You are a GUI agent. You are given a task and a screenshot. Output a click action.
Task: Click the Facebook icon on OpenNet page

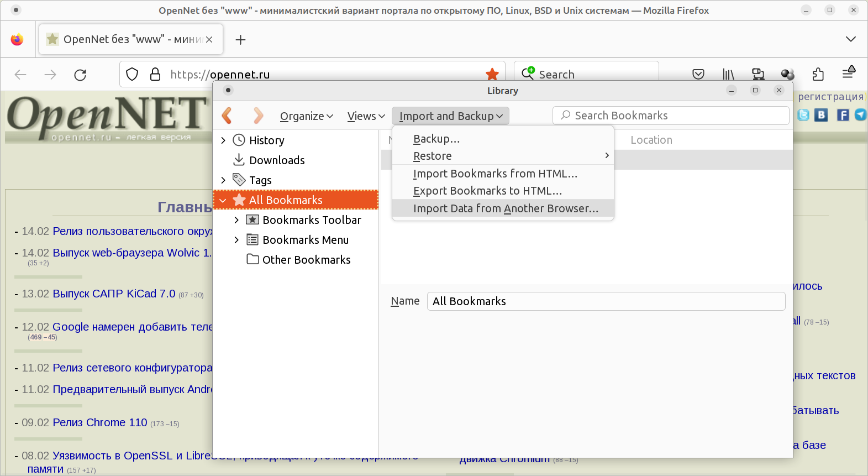[x=843, y=115]
